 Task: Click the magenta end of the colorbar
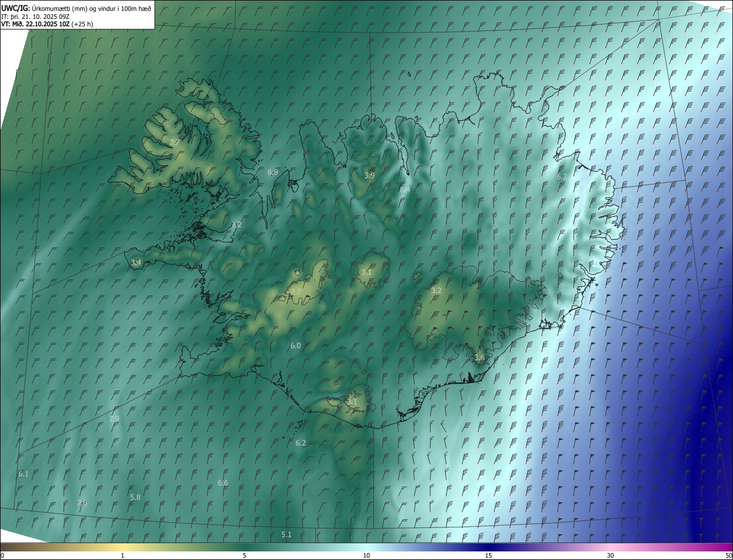coord(726,547)
